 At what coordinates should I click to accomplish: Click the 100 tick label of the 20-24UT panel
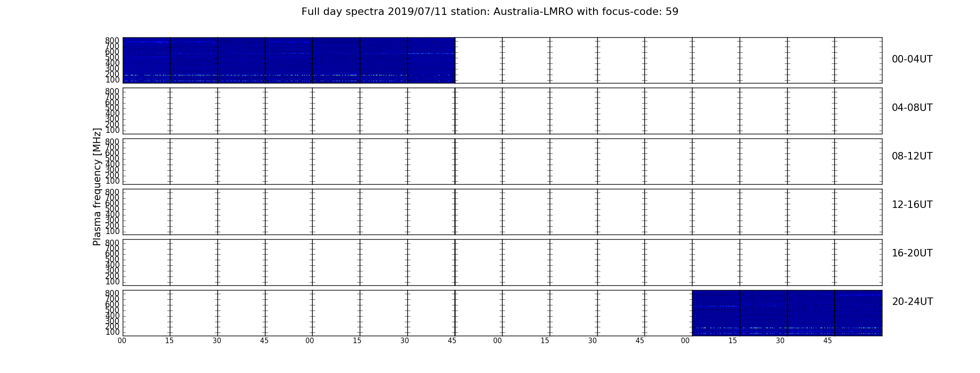coord(112,332)
